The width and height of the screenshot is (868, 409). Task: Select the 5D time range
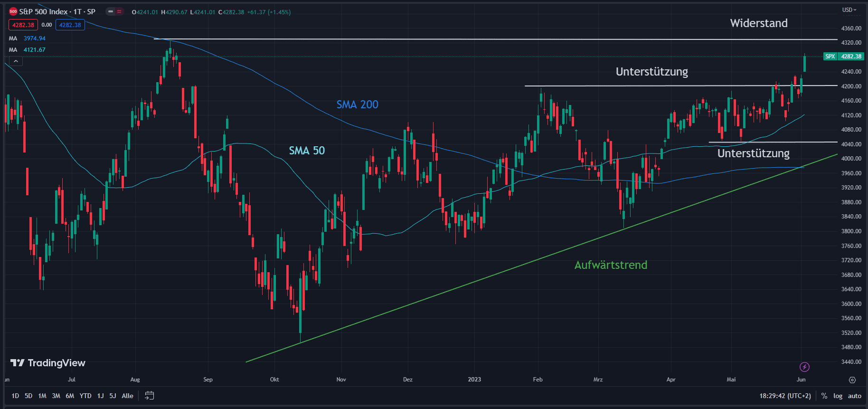pos(28,396)
